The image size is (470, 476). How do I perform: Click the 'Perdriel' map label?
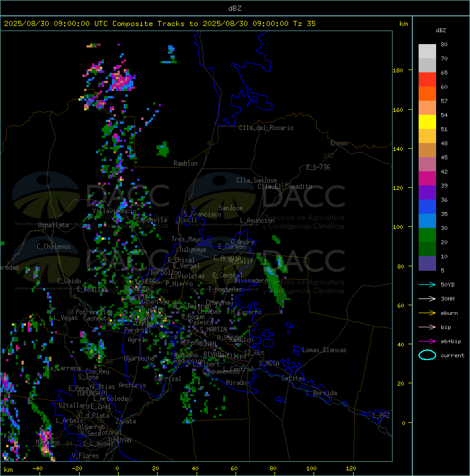(138, 330)
